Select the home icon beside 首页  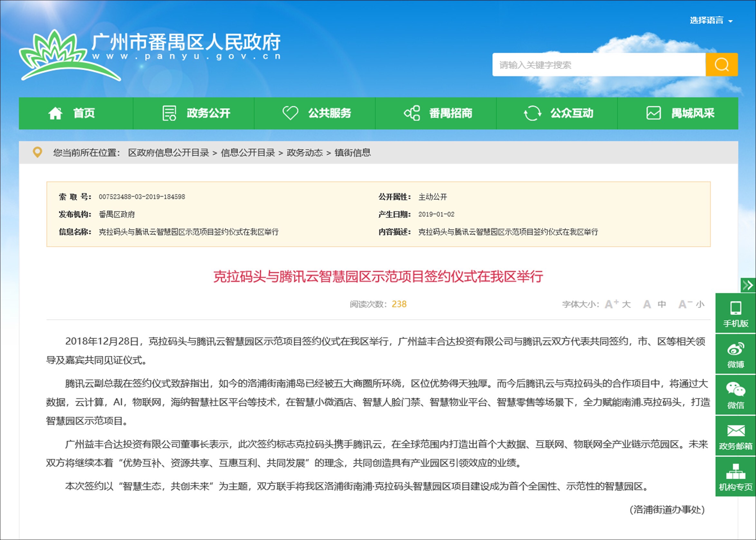[56, 113]
